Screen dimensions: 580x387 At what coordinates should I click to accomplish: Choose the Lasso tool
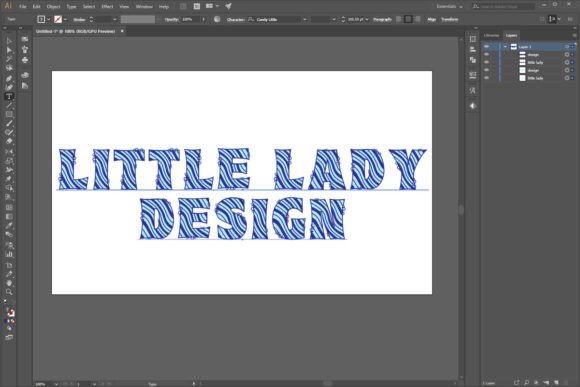[x=9, y=68]
